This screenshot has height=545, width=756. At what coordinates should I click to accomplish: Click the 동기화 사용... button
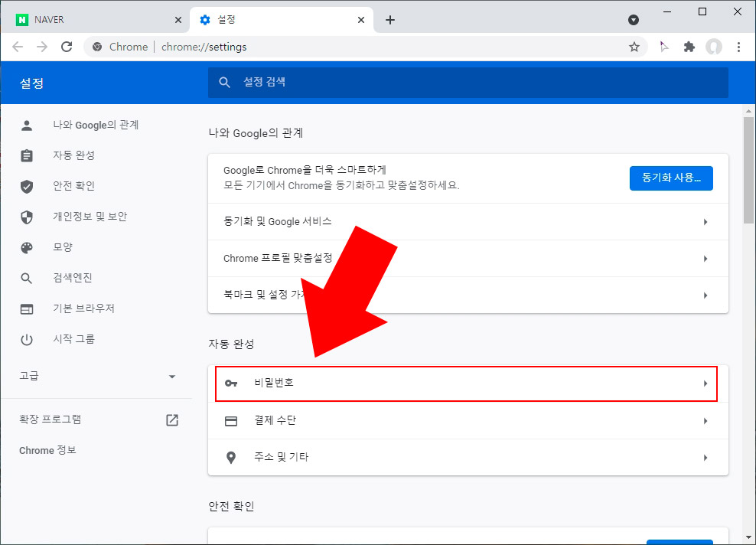click(671, 178)
